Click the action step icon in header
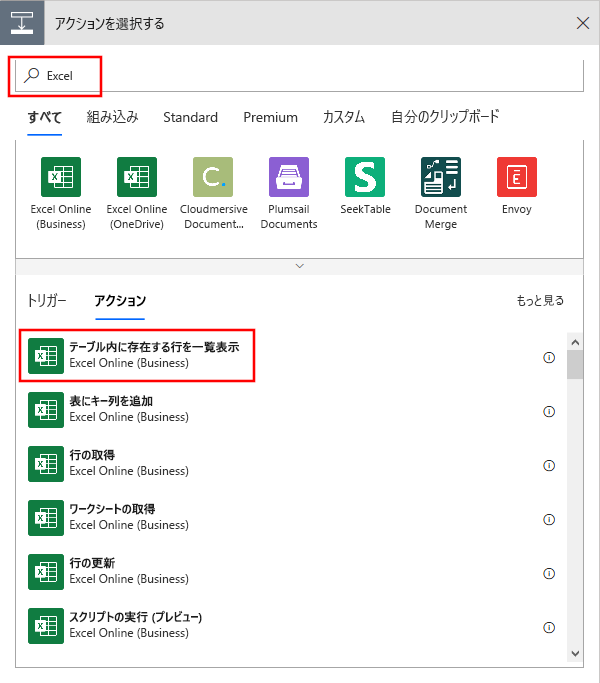The width and height of the screenshot is (600, 683). (x=22, y=23)
